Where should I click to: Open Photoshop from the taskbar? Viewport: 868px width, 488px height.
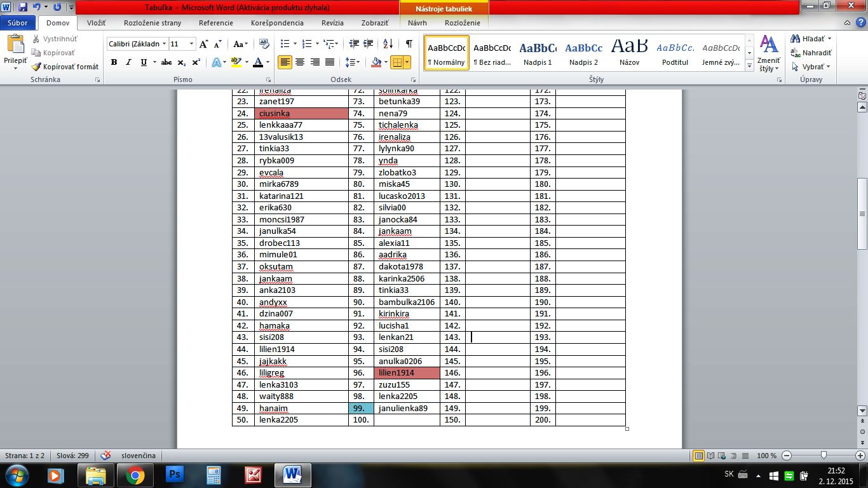click(x=173, y=475)
